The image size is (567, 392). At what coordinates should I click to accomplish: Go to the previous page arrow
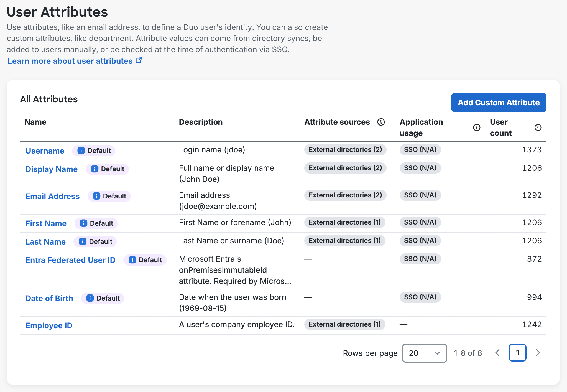[x=498, y=353]
